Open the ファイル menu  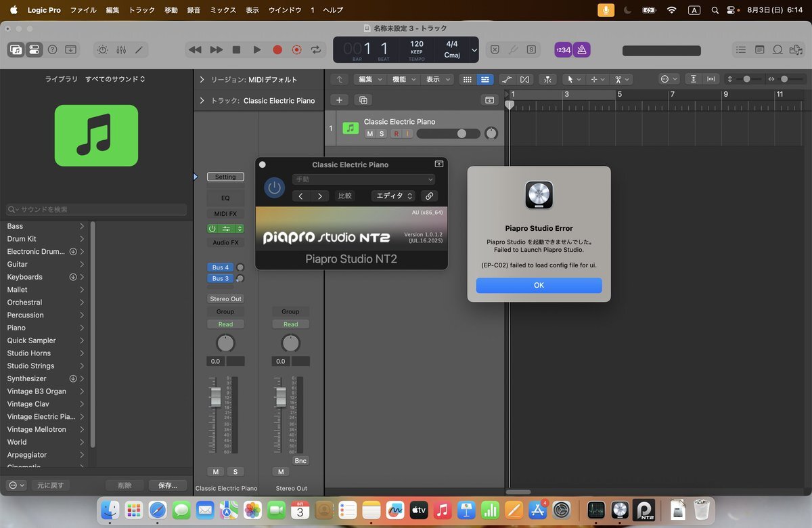(x=83, y=10)
